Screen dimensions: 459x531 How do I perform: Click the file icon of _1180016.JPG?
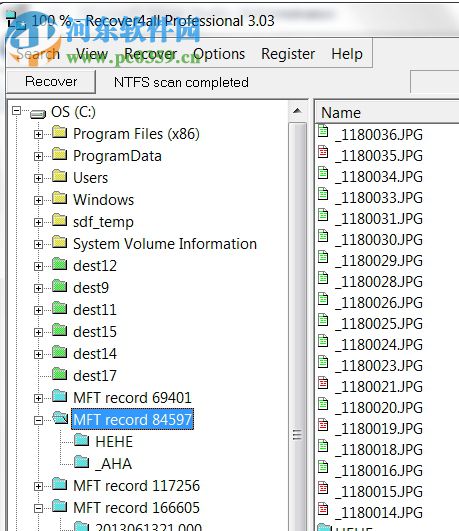click(323, 467)
